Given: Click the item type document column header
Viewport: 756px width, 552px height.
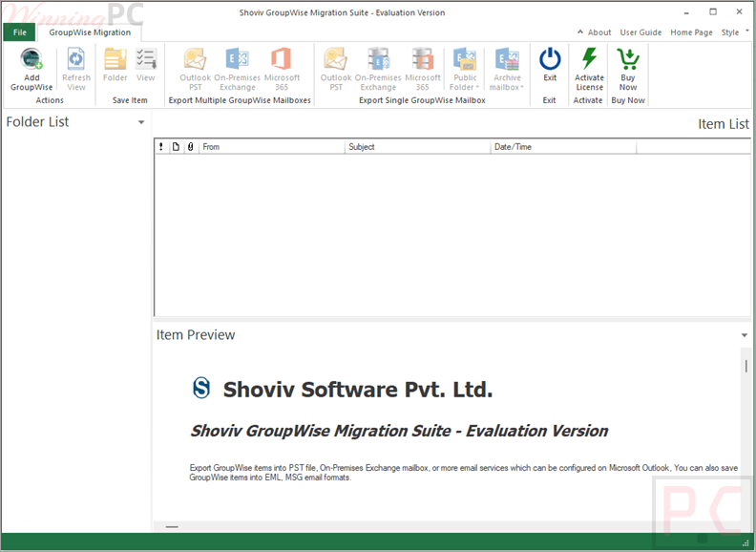Looking at the screenshot, I should (176, 147).
